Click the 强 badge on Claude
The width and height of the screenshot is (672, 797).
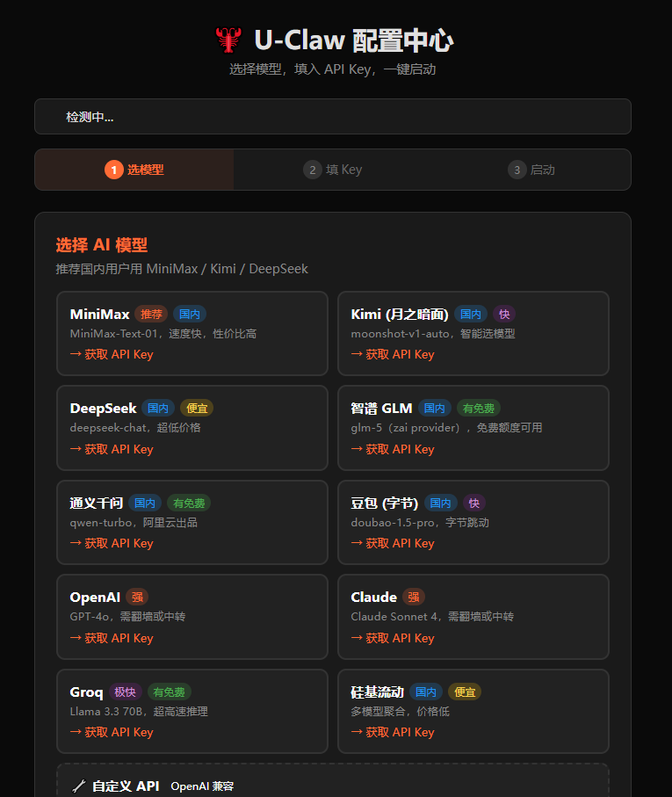[414, 598]
